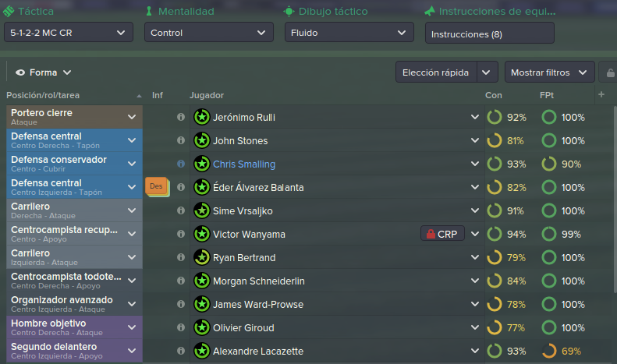Click the padlock icon beside Mostrar filtros
This screenshot has height=364, width=617.
(610, 72)
